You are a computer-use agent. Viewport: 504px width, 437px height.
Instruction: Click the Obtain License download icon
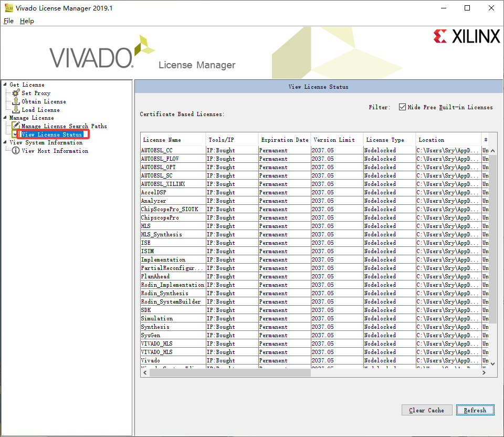[x=16, y=101]
